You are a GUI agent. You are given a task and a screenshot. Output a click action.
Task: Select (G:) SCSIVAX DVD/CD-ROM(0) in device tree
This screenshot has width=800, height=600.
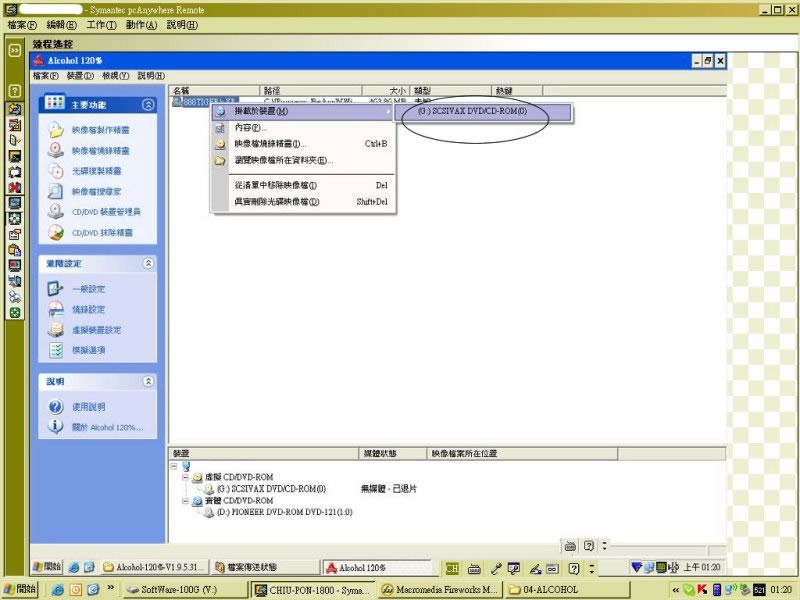(x=271, y=489)
